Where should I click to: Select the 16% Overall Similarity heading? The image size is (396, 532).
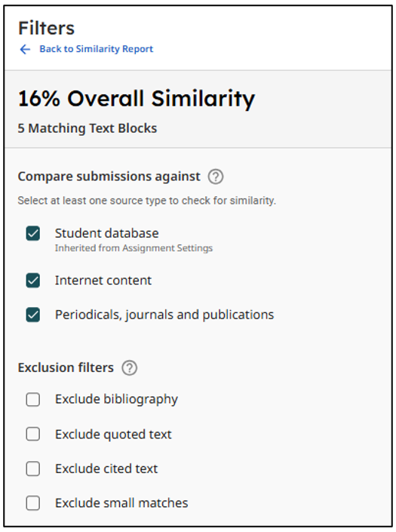click(x=137, y=99)
